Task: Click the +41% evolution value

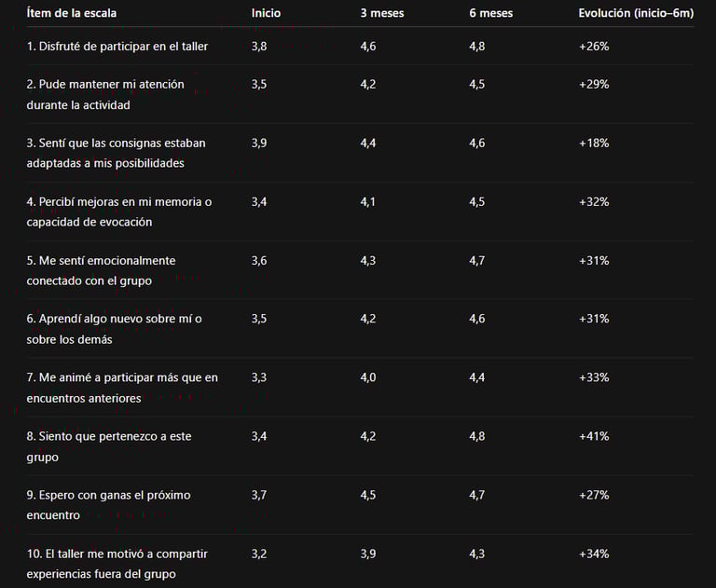Action: 594,436
